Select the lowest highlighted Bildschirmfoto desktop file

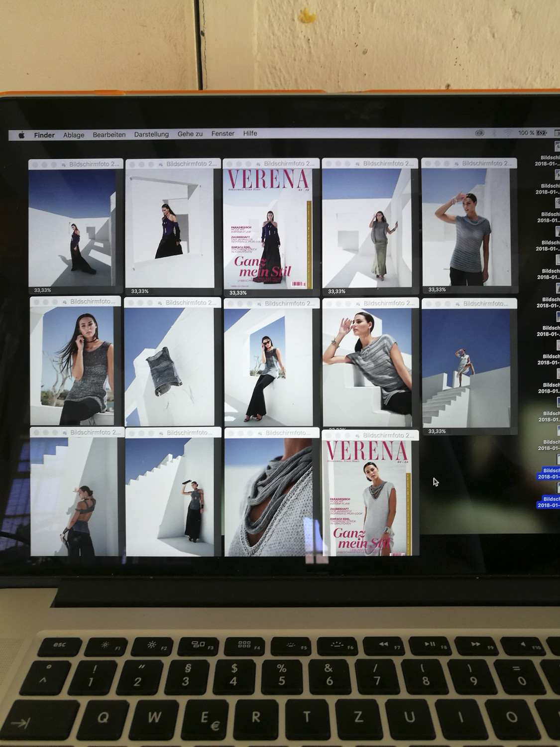tap(551, 502)
